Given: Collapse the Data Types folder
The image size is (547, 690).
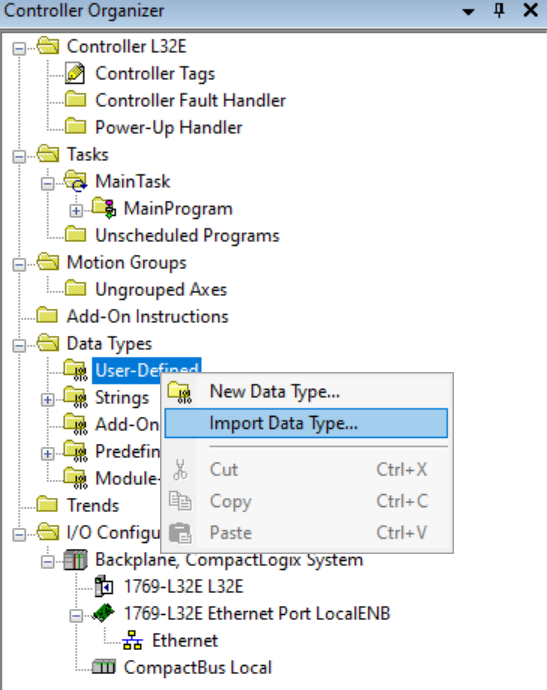Looking at the screenshot, I should pos(19,346).
